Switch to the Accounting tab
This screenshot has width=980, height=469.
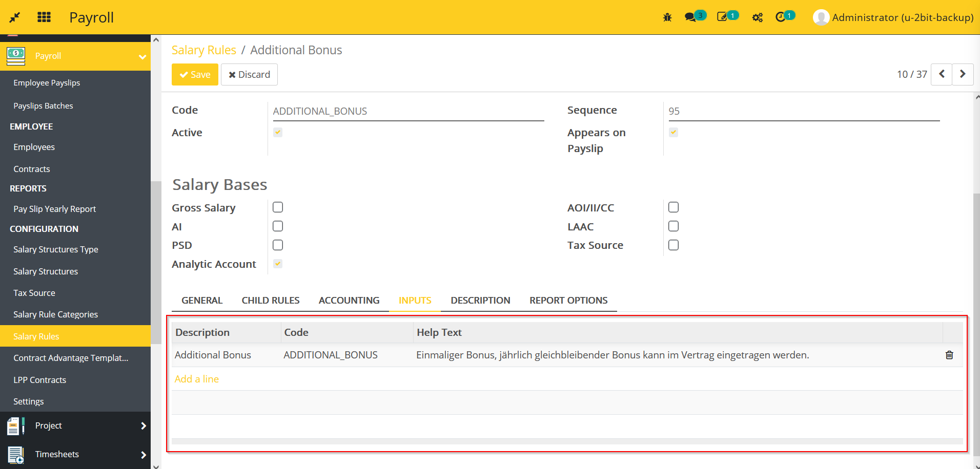[349, 301]
